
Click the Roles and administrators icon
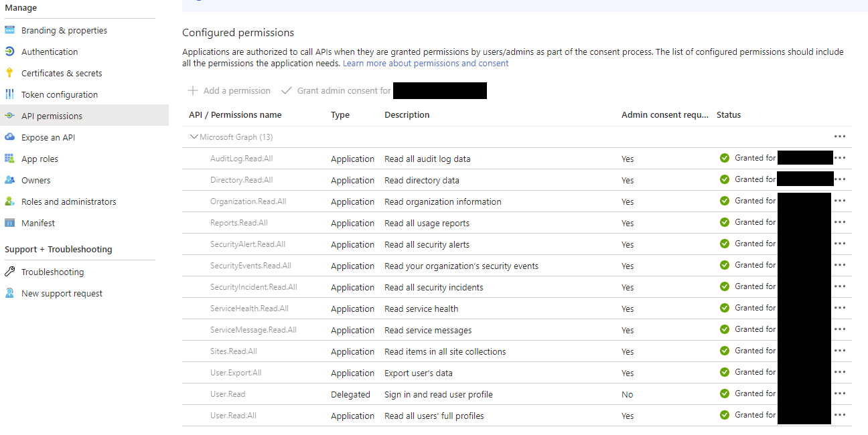9,201
